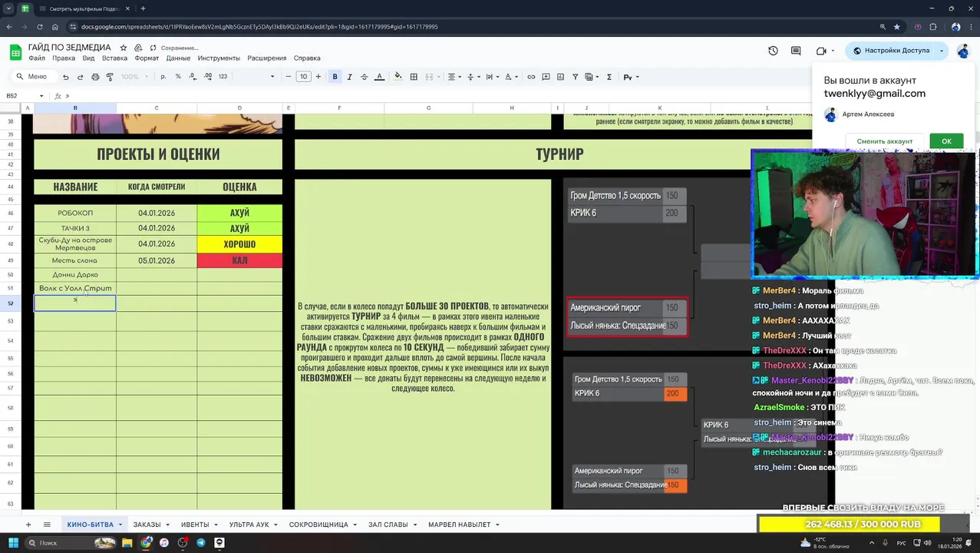Click Сменить аккаунт button
The image size is (980, 553).
[x=884, y=141]
